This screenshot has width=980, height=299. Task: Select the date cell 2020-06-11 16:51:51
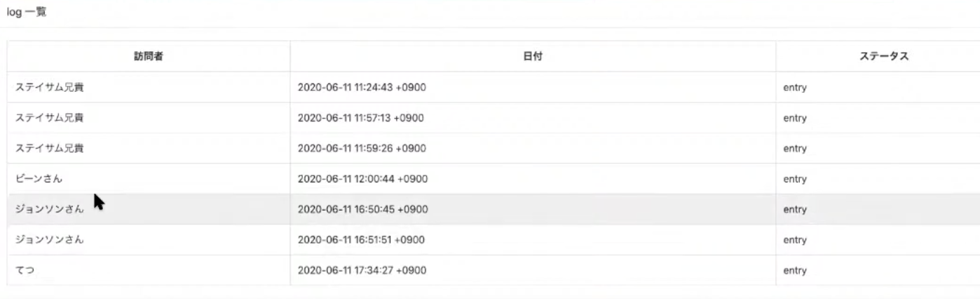[x=361, y=240]
